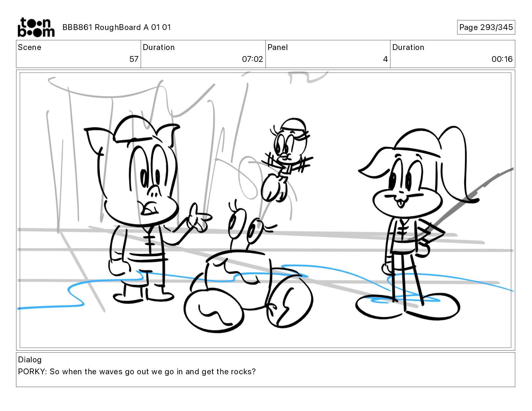Image resolution: width=532 pixels, height=411 pixels.
Task: Click the 'Scene' header label
Action: coord(30,47)
